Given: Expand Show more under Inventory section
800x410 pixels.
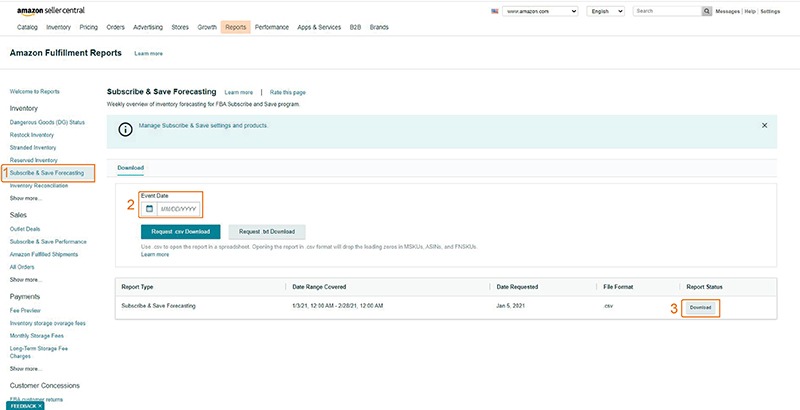Looking at the screenshot, I should pyautogui.click(x=26, y=198).
